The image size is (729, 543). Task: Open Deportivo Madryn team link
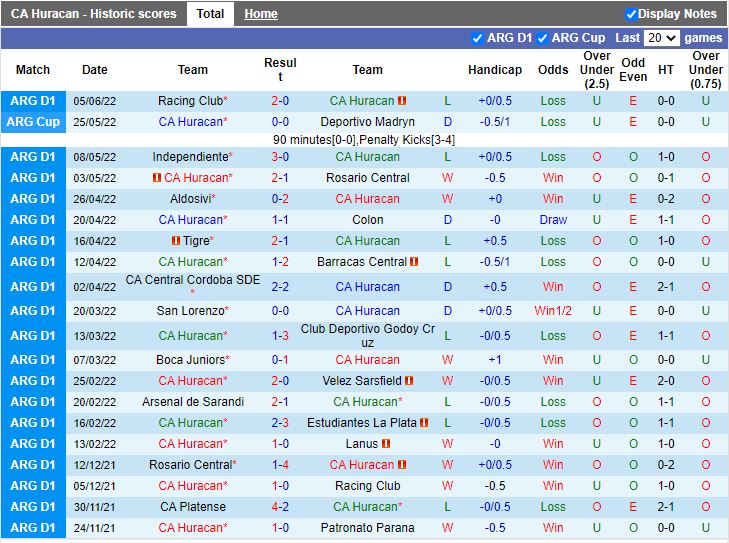367,122
